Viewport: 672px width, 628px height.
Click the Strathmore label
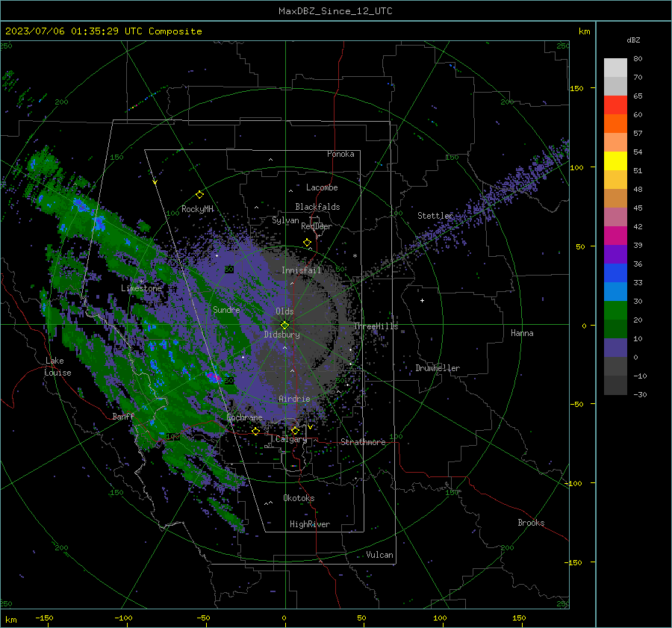pos(363,442)
